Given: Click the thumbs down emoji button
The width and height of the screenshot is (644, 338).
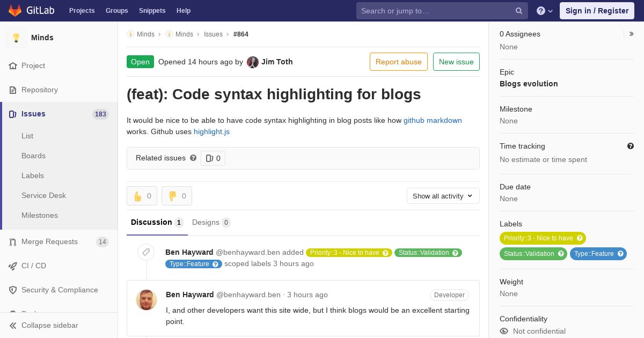Looking at the screenshot, I should [x=177, y=196].
